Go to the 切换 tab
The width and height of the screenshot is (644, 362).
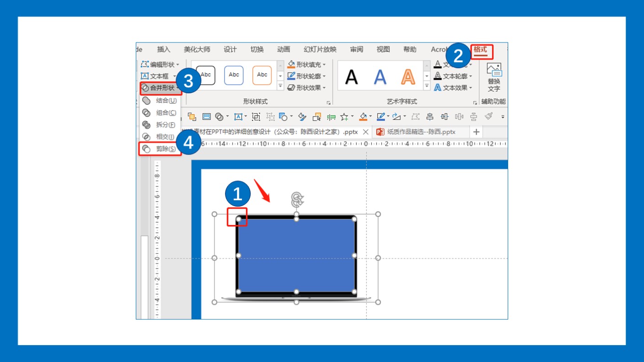click(257, 49)
